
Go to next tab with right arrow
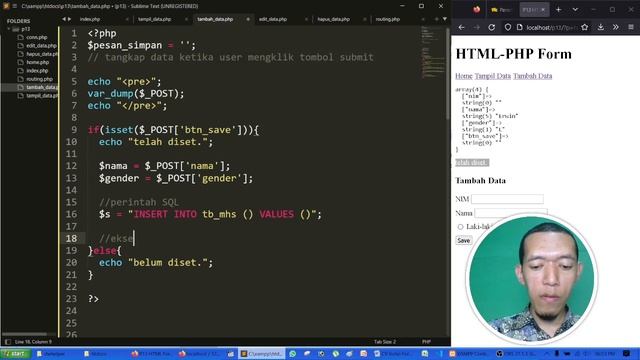(69, 19)
